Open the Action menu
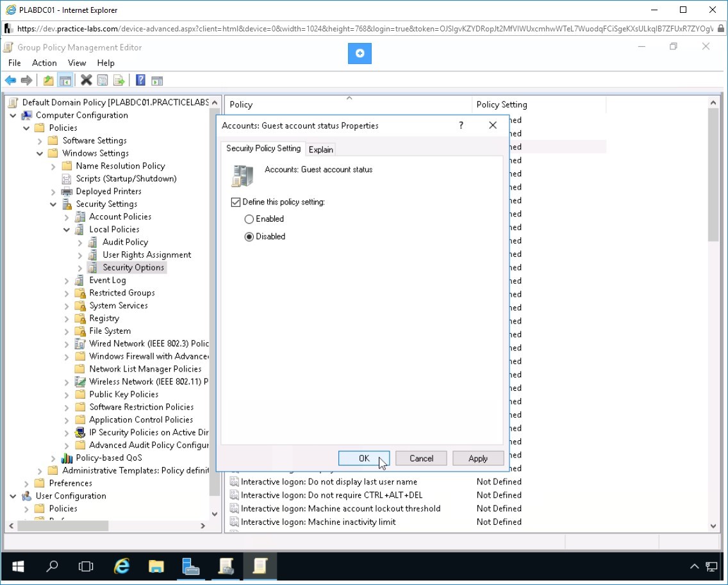Viewport: 728px width, 585px height. point(44,63)
